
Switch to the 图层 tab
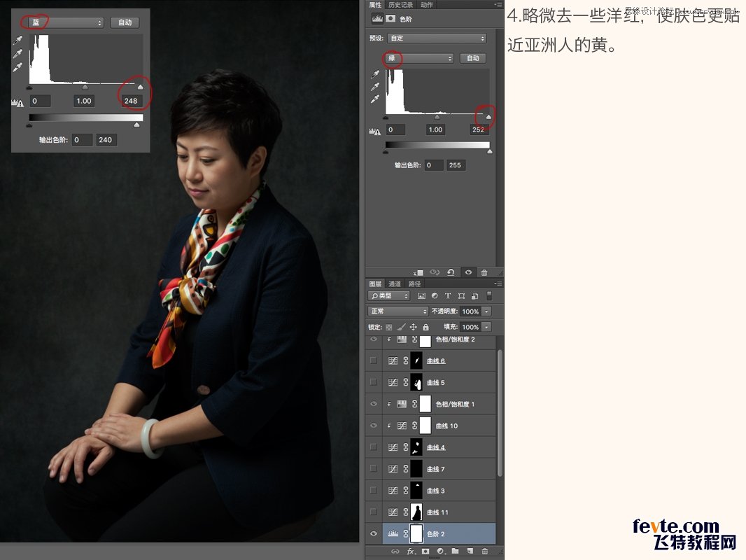(x=375, y=283)
